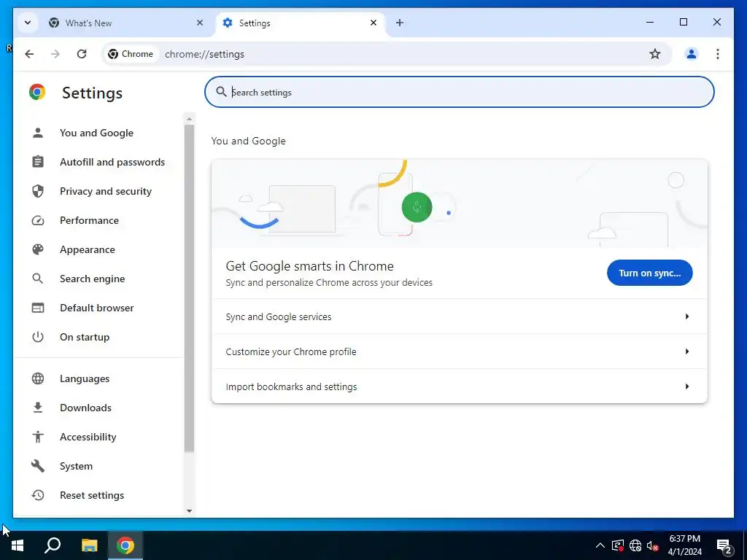Open Chrome's three-dot menu

718,54
